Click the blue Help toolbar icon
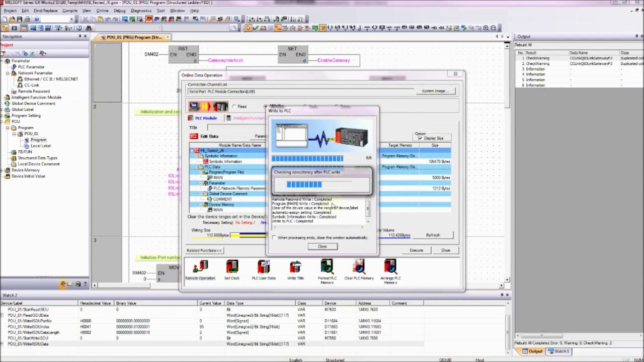Viewport: 644px width, 362px height. pyautogui.click(x=36, y=19)
